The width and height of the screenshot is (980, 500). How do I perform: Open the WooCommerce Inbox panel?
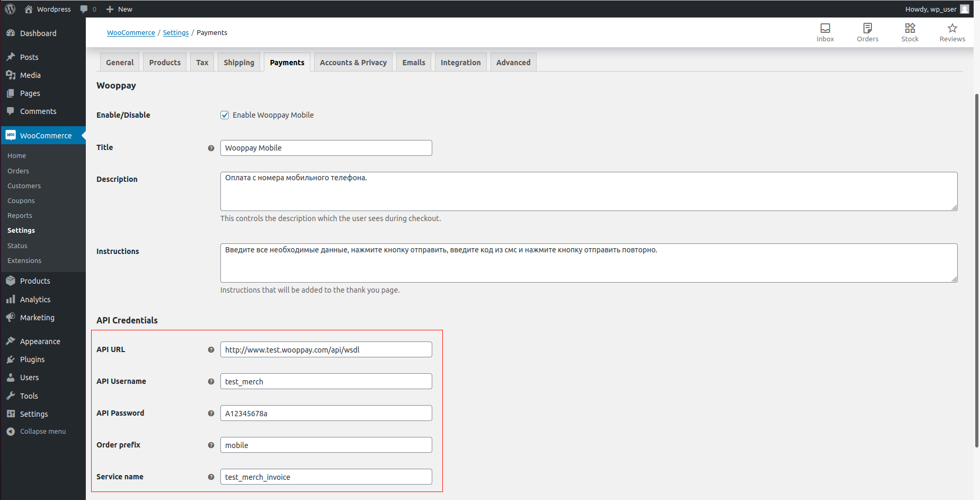[x=825, y=32]
